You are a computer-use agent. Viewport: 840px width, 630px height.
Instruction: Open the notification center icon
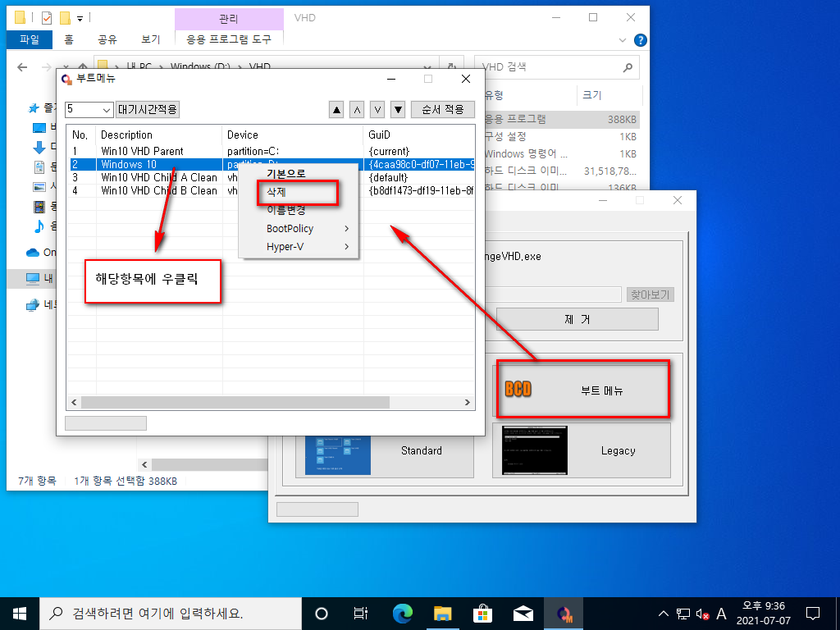(x=813, y=614)
